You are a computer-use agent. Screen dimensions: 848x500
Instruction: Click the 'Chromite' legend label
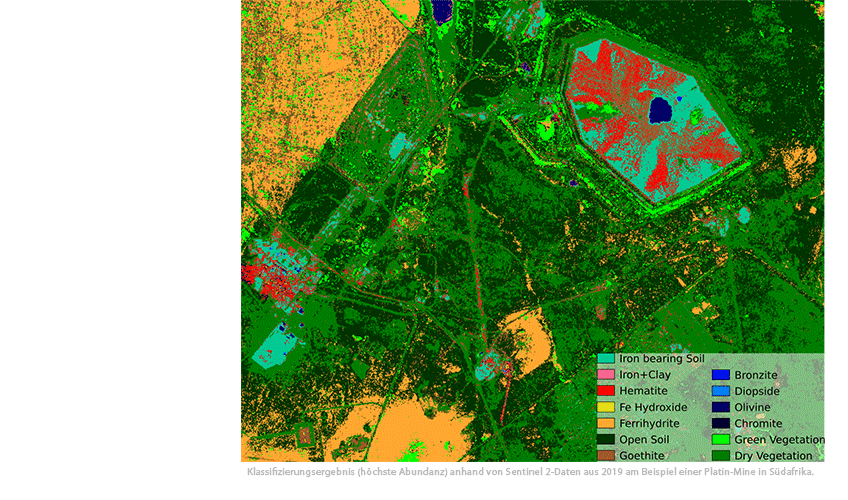(758, 424)
